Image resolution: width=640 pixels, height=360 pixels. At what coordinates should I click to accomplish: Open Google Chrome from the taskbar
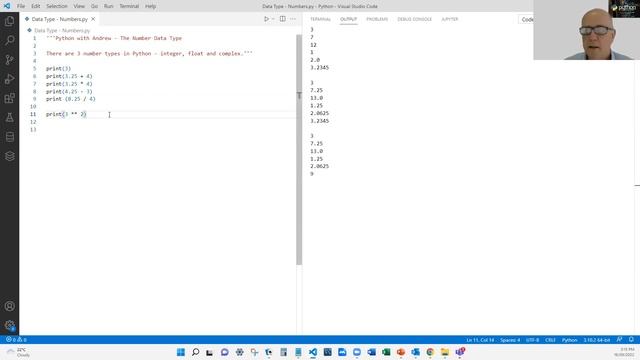tap(430, 352)
